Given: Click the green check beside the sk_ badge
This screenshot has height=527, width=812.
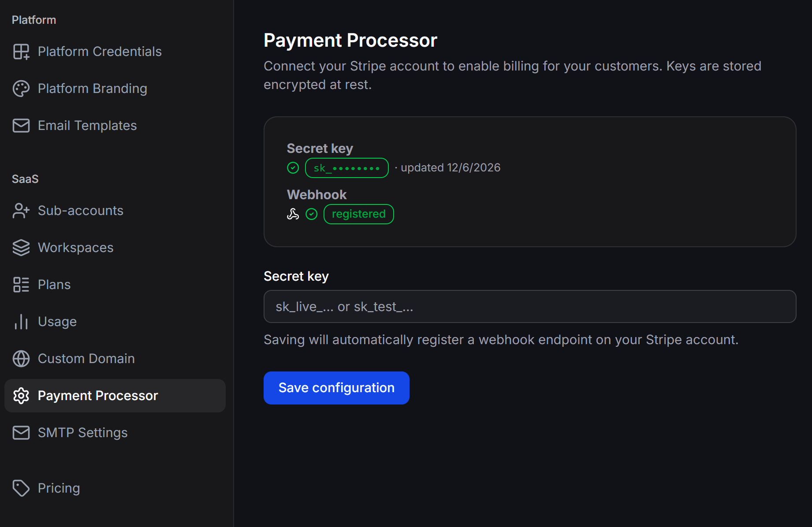Looking at the screenshot, I should tap(293, 168).
